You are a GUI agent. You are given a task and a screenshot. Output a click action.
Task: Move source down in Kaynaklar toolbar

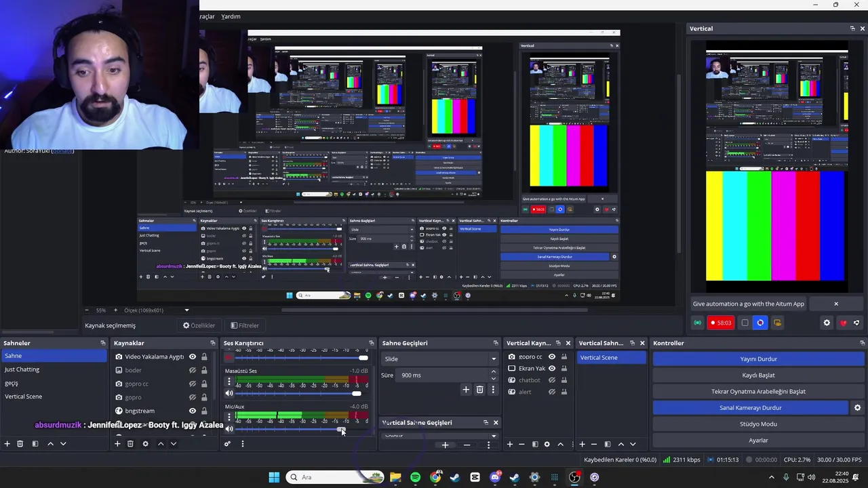coord(174,444)
